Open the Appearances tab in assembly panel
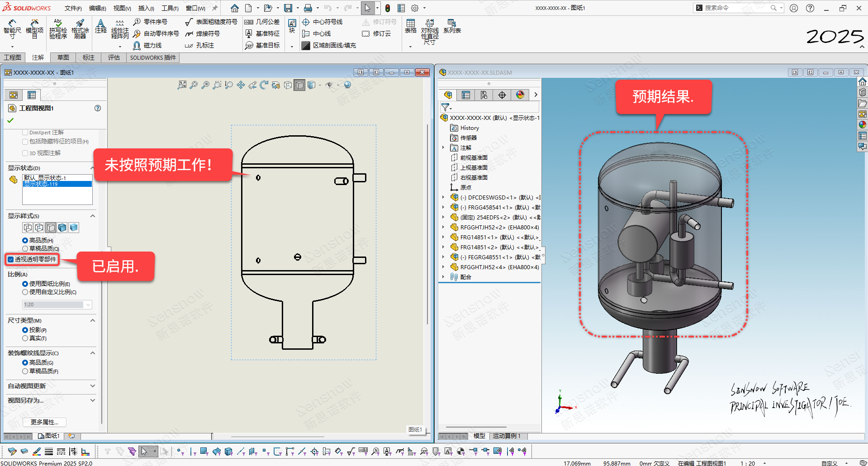Screen dimensions: 868x466 click(520, 95)
